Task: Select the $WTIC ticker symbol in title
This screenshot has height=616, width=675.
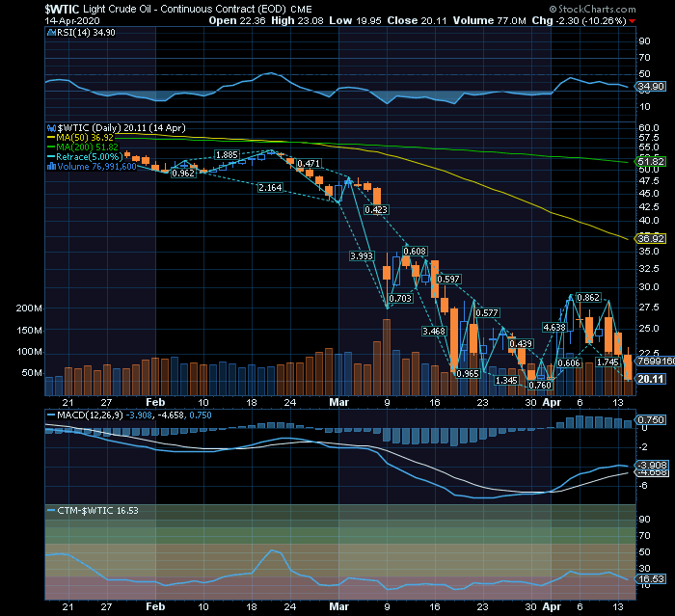Action: tap(62, 9)
